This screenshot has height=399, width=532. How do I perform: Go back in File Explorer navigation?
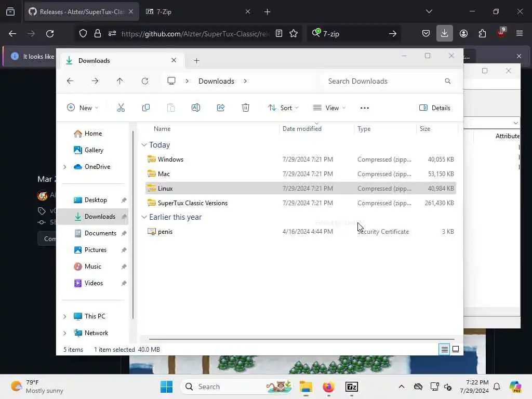70,81
